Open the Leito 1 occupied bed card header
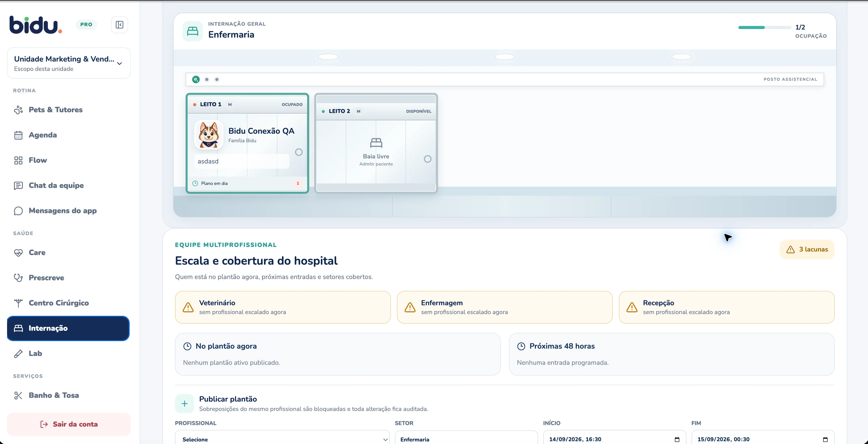 point(247,104)
